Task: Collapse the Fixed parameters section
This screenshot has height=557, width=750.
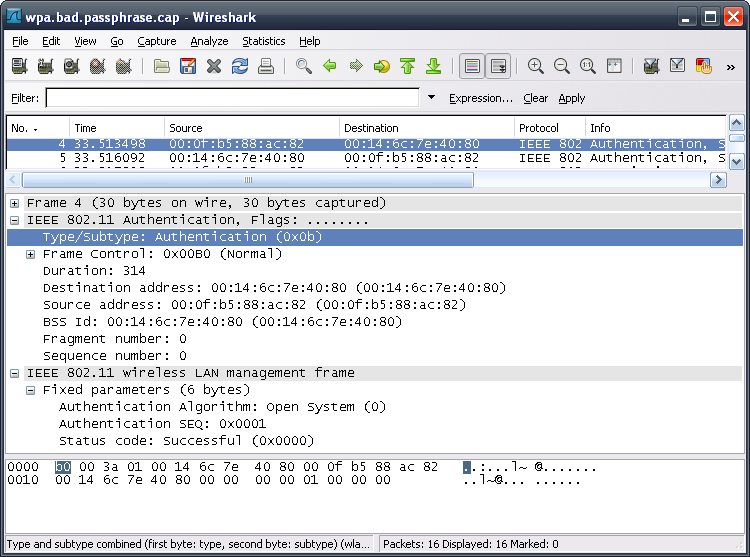Action: (31, 390)
